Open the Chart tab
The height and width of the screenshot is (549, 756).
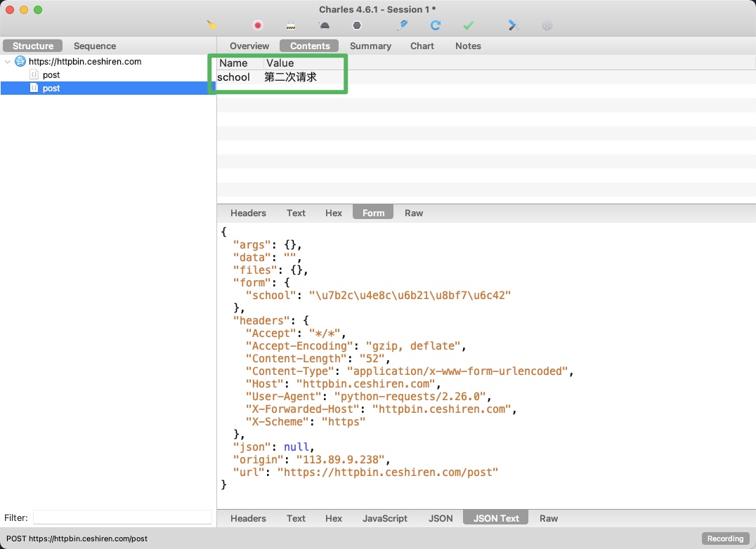pos(422,46)
